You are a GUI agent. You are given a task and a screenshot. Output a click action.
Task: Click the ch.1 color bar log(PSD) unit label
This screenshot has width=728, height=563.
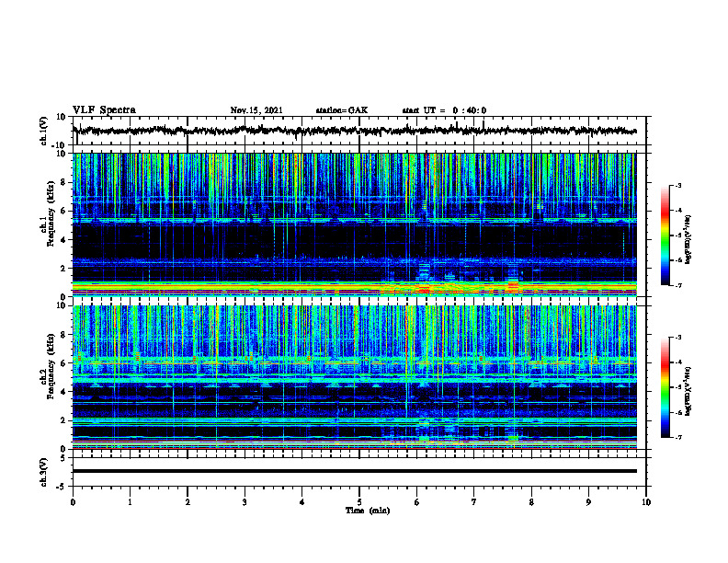(688, 240)
